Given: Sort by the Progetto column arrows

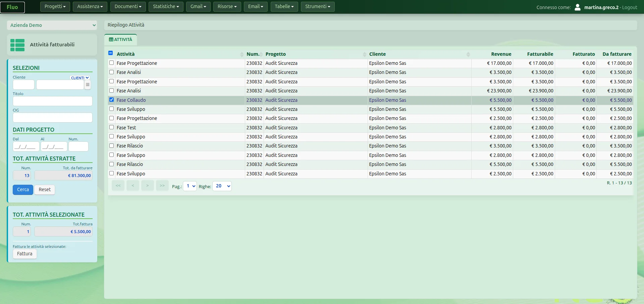Looking at the screenshot, I should [x=365, y=54].
